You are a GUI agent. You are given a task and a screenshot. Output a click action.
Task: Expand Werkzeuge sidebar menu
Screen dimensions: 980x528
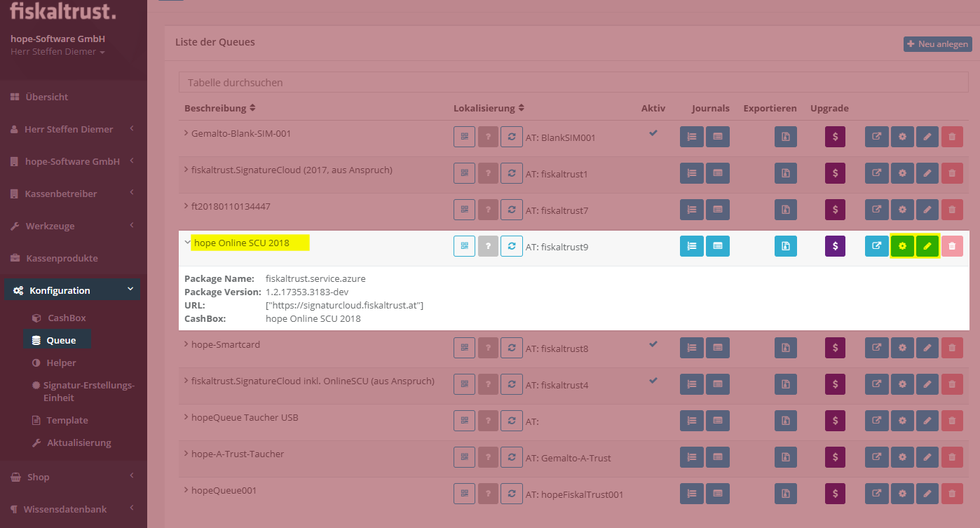click(74, 226)
